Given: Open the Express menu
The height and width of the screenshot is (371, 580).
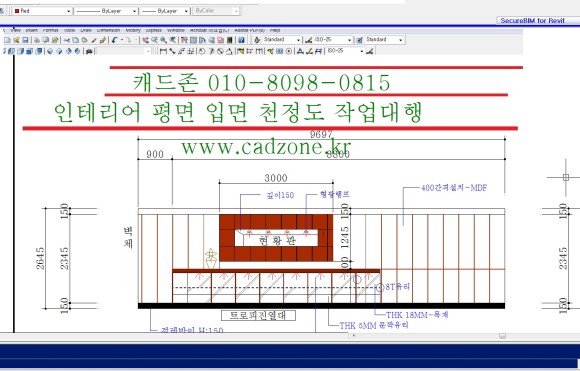Looking at the screenshot, I should click(x=154, y=30).
